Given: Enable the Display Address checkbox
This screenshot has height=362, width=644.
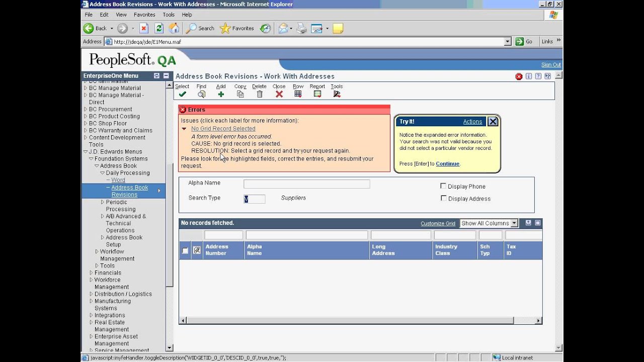Looking at the screenshot, I should [x=443, y=198].
